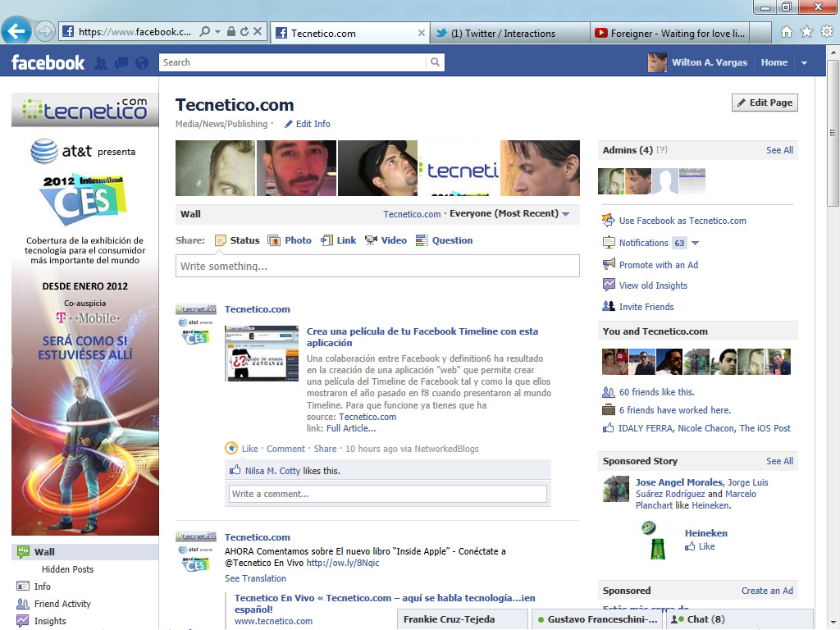This screenshot has width=840, height=630.
Task: Open address bar dropdown arrow
Action: point(217,32)
